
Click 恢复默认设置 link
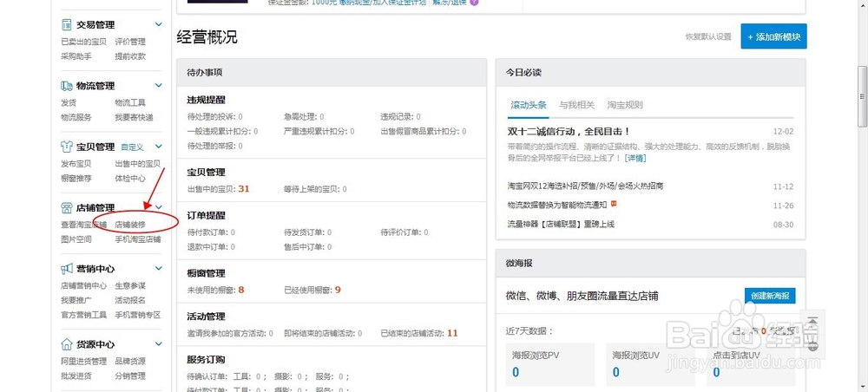pyautogui.click(x=708, y=37)
